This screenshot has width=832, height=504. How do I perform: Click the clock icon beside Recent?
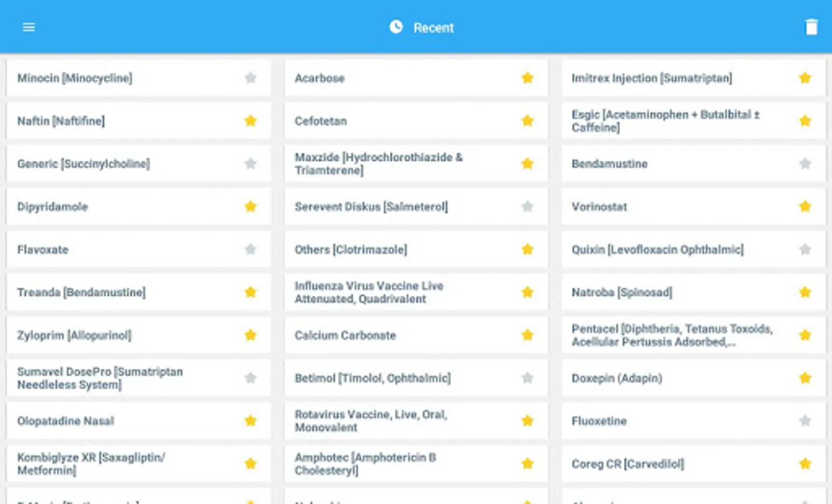[396, 27]
